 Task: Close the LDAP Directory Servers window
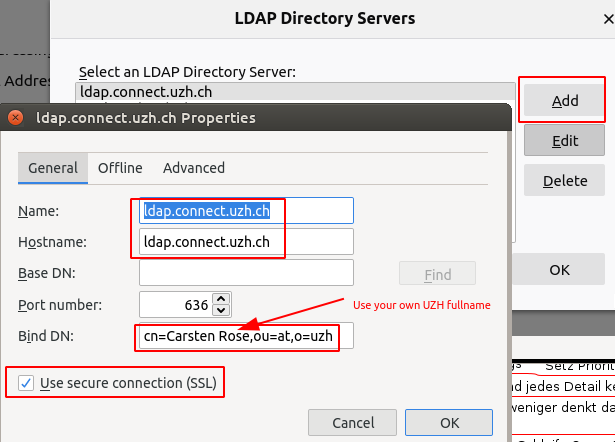608,19
